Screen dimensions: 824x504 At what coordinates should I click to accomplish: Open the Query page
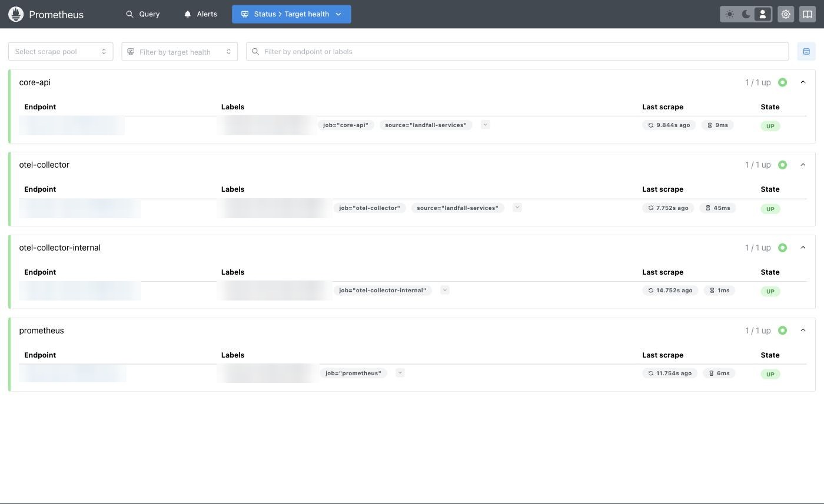[143, 14]
